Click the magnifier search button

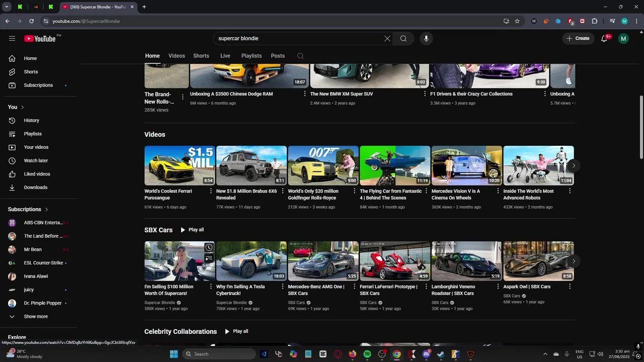404,38
